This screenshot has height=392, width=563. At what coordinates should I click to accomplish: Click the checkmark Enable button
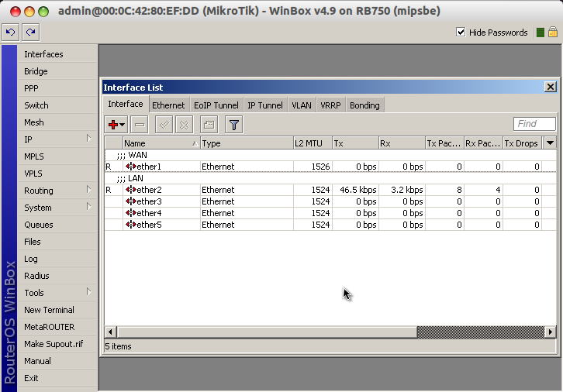164,125
